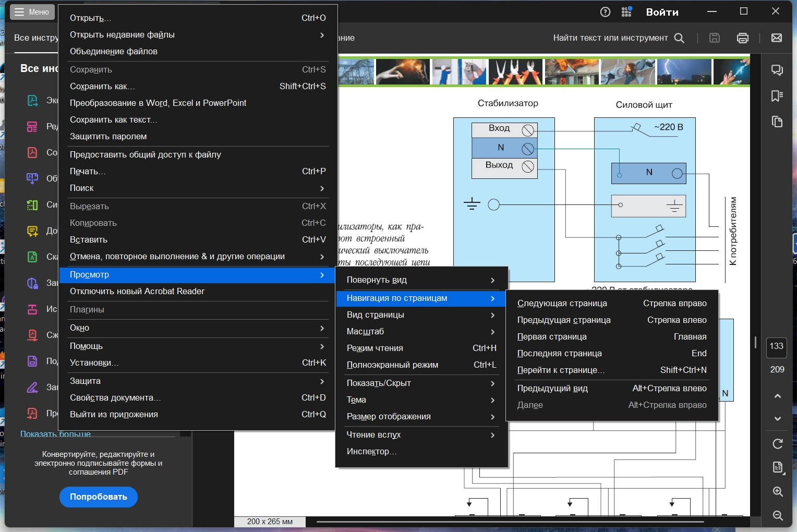
Task: Go to previous page with up chevron
Action: pyautogui.click(x=778, y=396)
